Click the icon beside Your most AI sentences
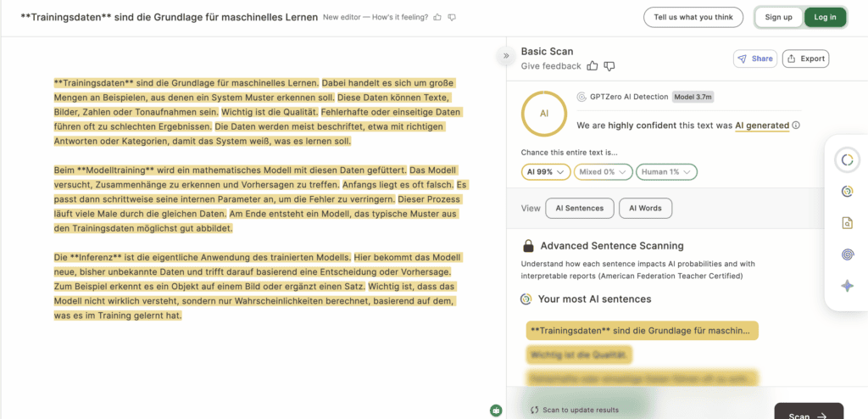The image size is (868, 419). click(526, 299)
